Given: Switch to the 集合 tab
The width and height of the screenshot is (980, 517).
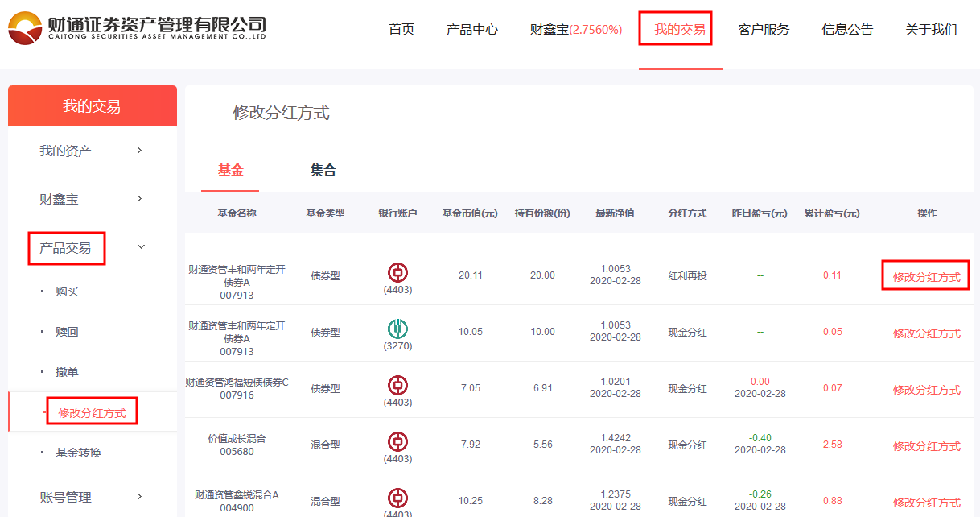Looking at the screenshot, I should pyautogui.click(x=323, y=170).
